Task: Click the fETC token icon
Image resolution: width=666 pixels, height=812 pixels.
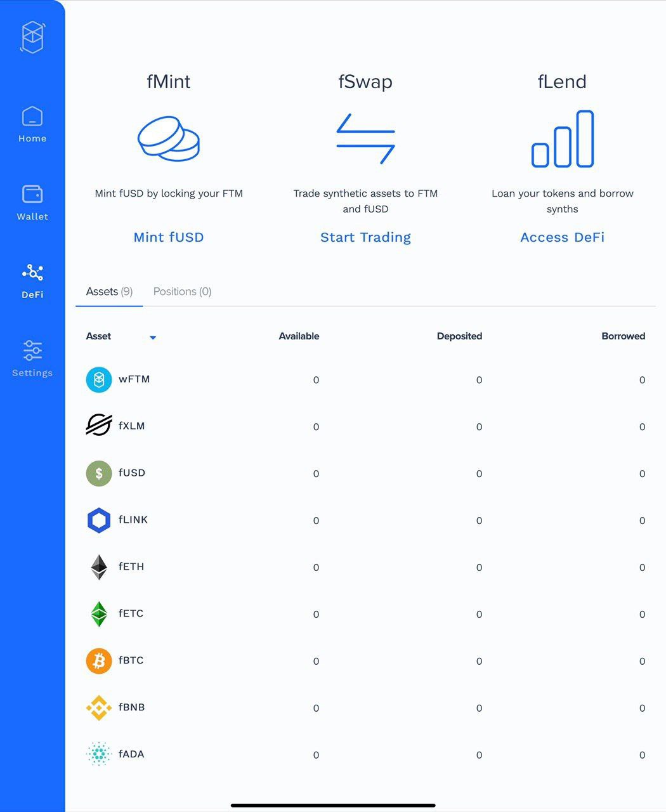Action: [99, 614]
